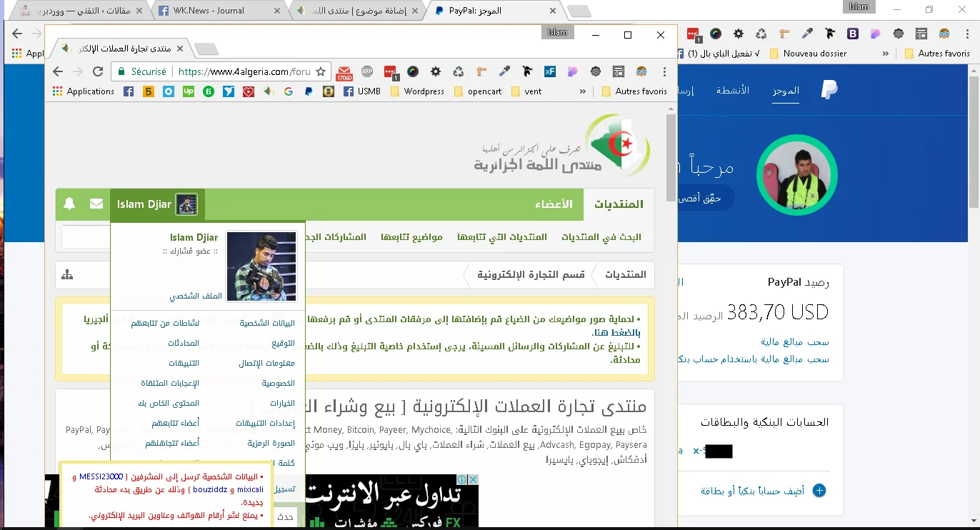Reload the 4algeria forum page
The width and height of the screenshot is (980, 530).
pos(98,71)
